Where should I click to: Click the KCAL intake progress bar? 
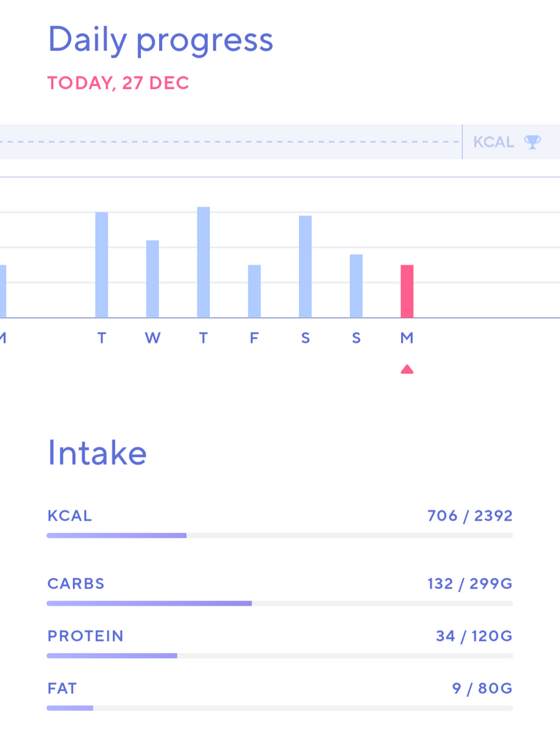[279, 535]
